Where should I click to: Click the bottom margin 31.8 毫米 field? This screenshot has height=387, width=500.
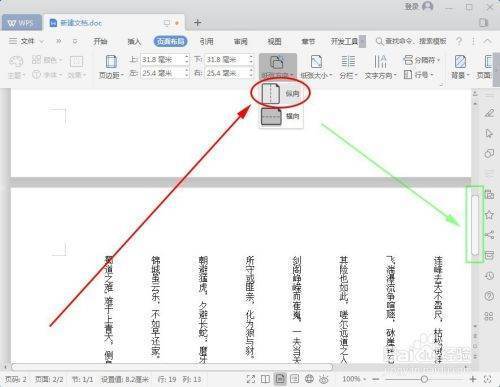(227, 60)
